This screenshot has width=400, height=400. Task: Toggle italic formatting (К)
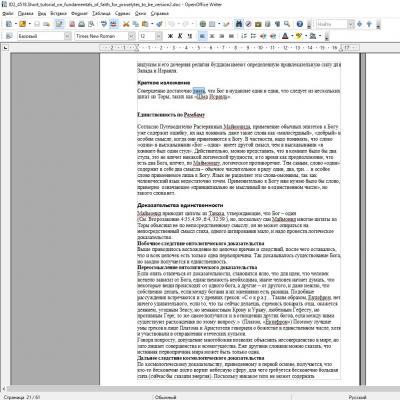pyautogui.click(x=180, y=36)
